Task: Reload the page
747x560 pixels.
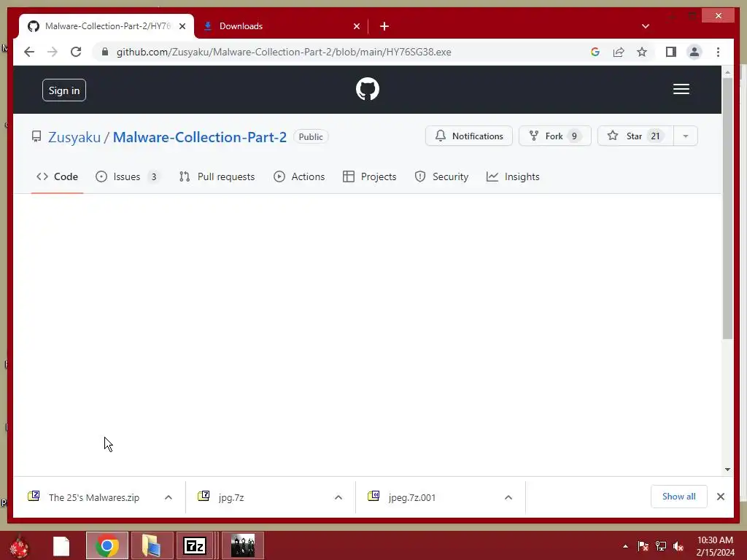Action: 76,52
